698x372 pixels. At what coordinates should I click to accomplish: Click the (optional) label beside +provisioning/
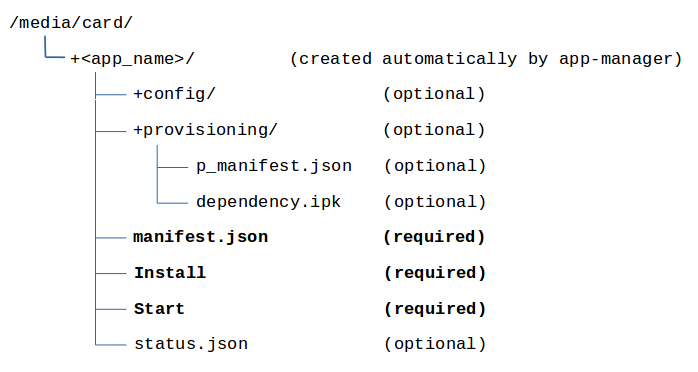point(434,130)
